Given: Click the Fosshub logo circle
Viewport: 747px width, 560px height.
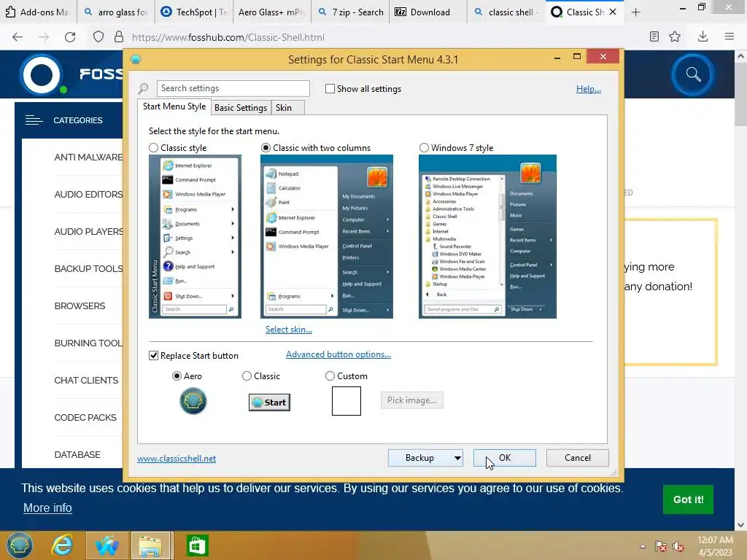Looking at the screenshot, I should (42, 75).
